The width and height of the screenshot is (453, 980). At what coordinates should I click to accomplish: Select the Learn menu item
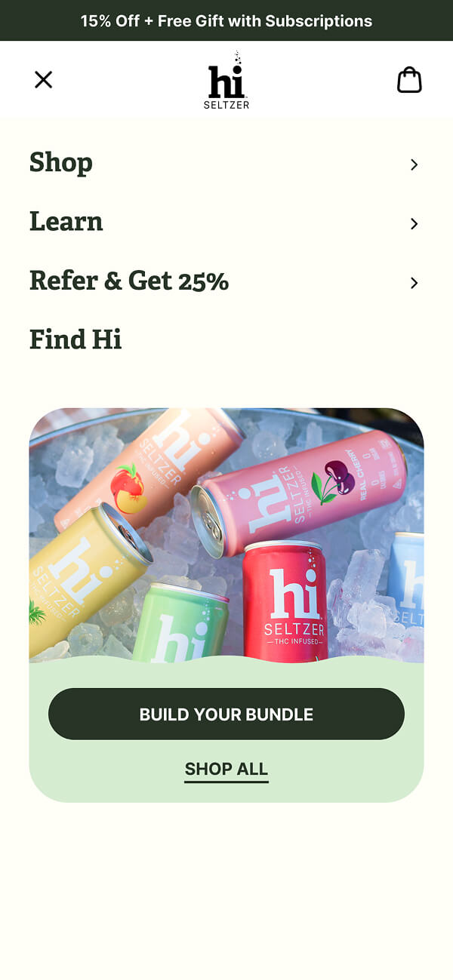(x=226, y=222)
